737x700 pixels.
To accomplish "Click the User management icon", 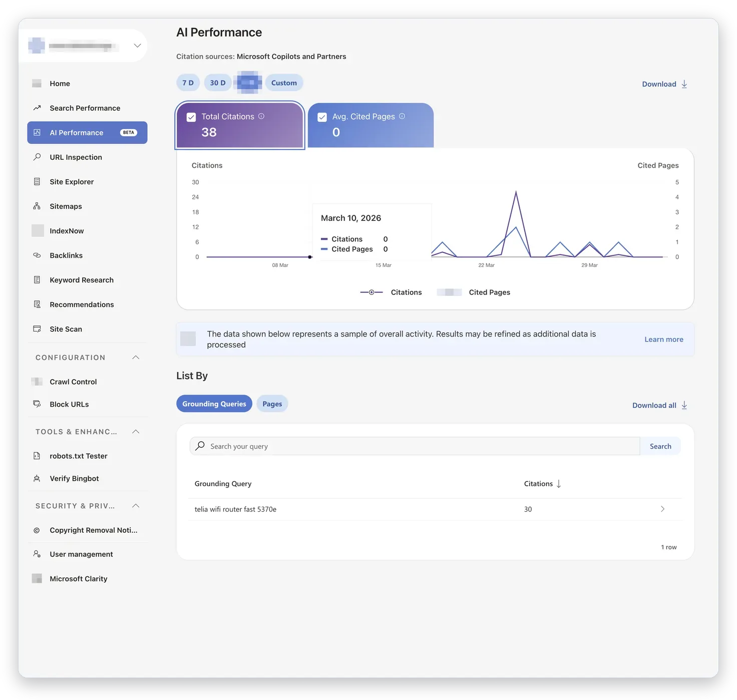I will [37, 554].
